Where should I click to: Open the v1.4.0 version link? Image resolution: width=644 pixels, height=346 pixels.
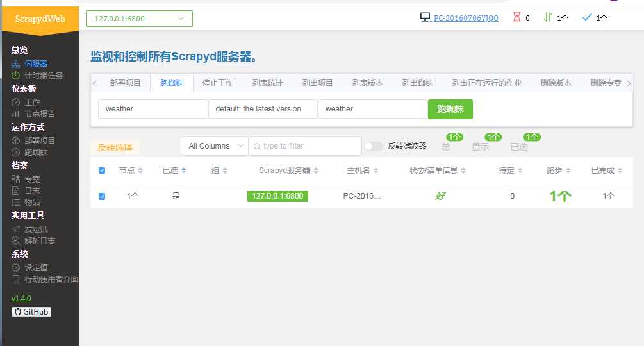[21, 299]
